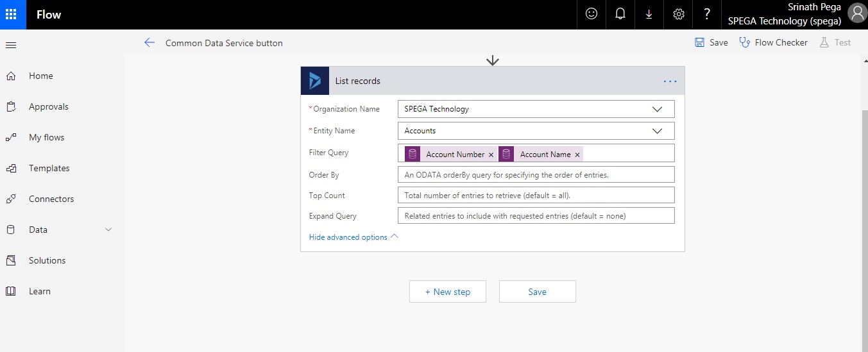Click the download icon in header

pos(649,14)
